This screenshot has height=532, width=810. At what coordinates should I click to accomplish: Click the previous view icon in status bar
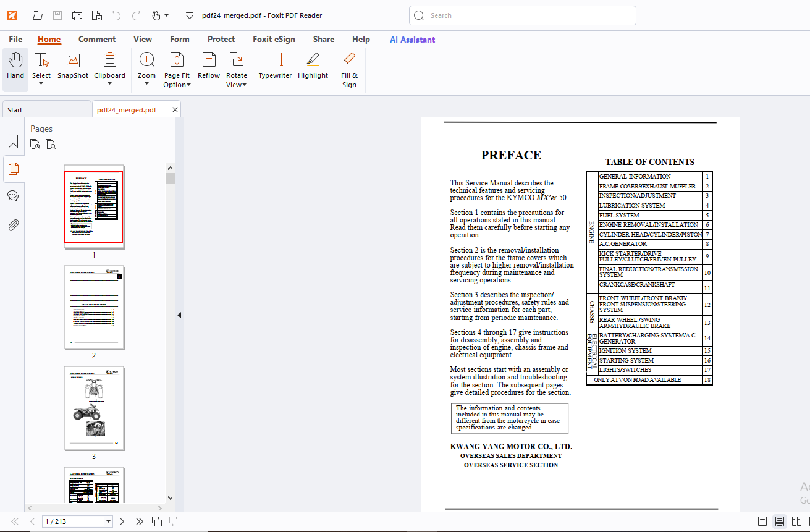(157, 521)
